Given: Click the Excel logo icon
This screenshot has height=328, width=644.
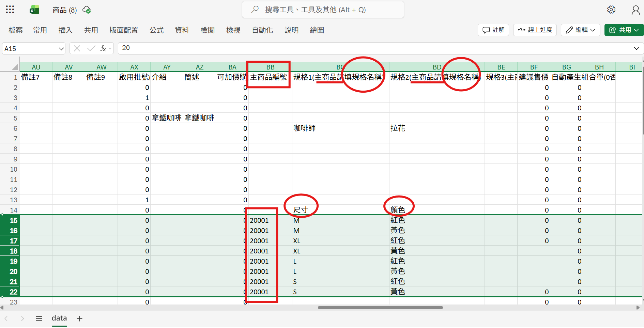Looking at the screenshot, I should [x=34, y=10].
